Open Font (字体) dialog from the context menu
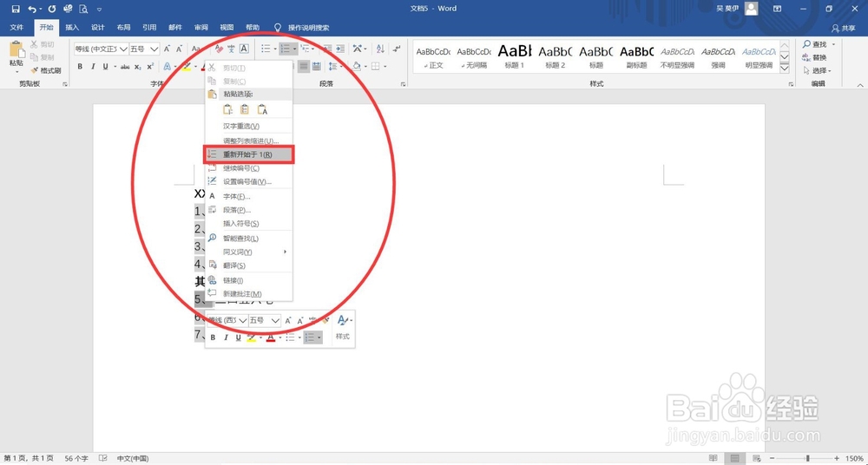 [x=248, y=197]
